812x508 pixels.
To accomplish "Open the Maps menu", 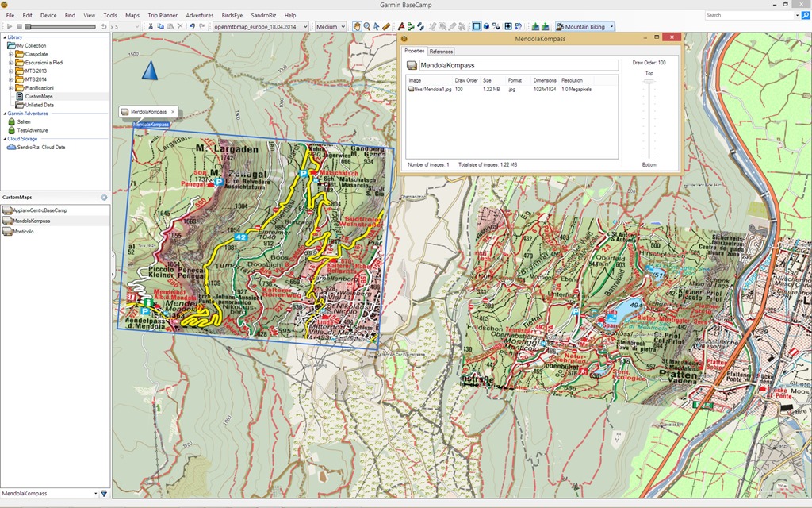I will click(132, 16).
